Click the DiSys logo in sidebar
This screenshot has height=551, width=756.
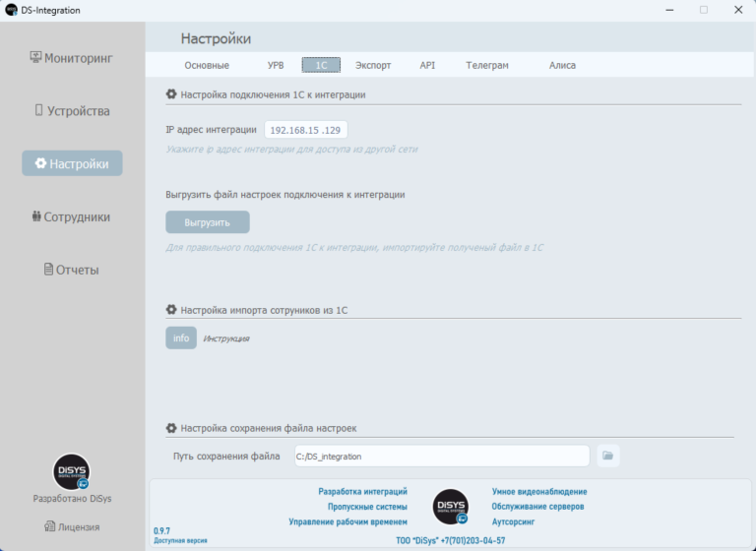[72, 472]
